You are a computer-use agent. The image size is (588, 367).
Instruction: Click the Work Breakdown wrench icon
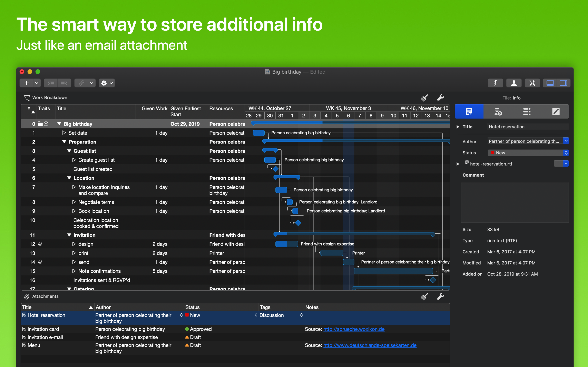tap(440, 98)
